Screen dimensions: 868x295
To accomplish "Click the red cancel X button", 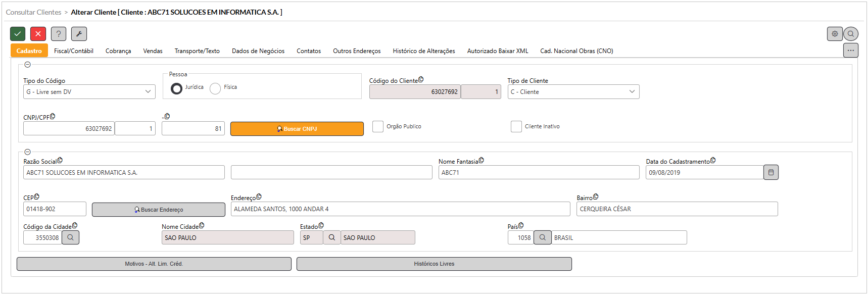I will [x=38, y=34].
